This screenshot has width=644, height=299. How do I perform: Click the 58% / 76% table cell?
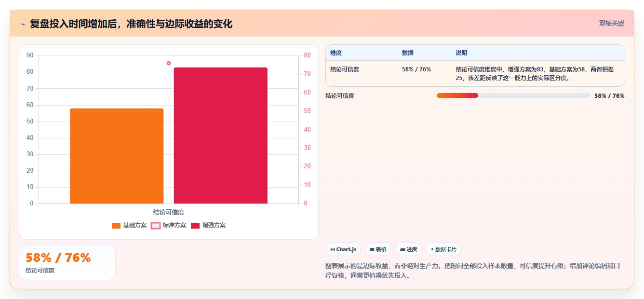coord(416,69)
